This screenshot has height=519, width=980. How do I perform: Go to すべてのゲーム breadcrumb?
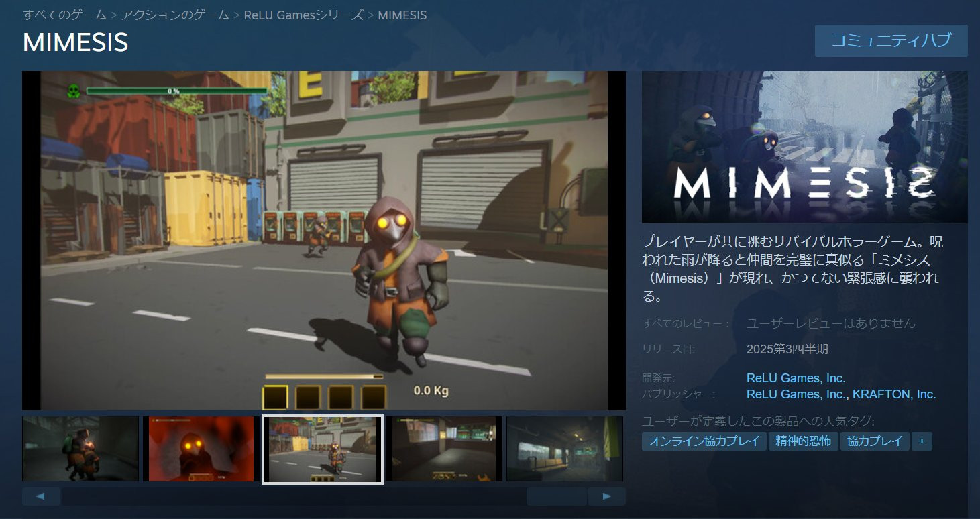tap(64, 15)
